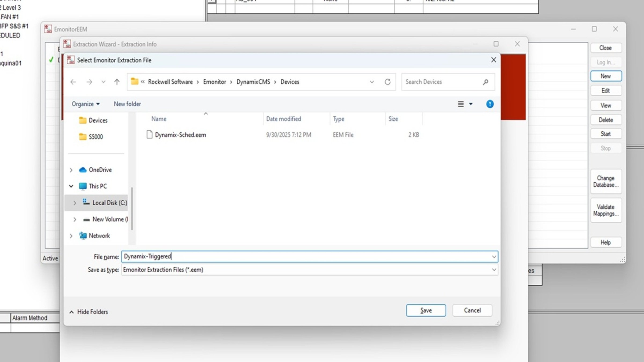Select Devices in breadcrumb path
The width and height of the screenshot is (644, 362).
(x=290, y=82)
